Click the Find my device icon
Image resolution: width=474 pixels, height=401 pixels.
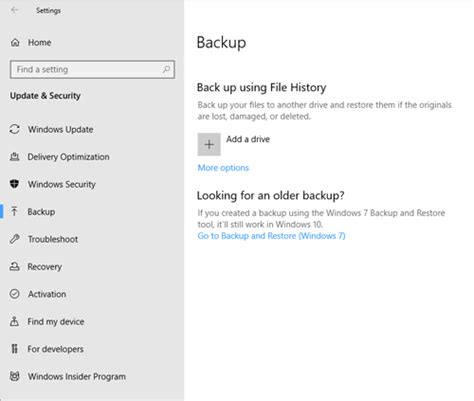[14, 321]
